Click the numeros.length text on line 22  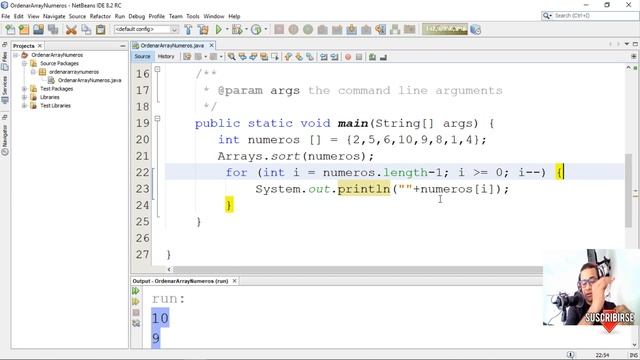375,173
